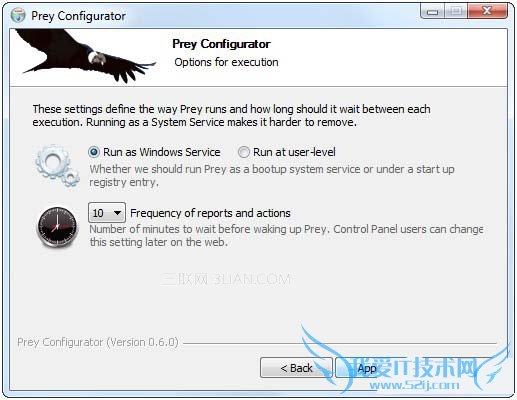This screenshot has height=400, width=517.
Task: Click the Frequency of reports and actions label
Action: 210,213
